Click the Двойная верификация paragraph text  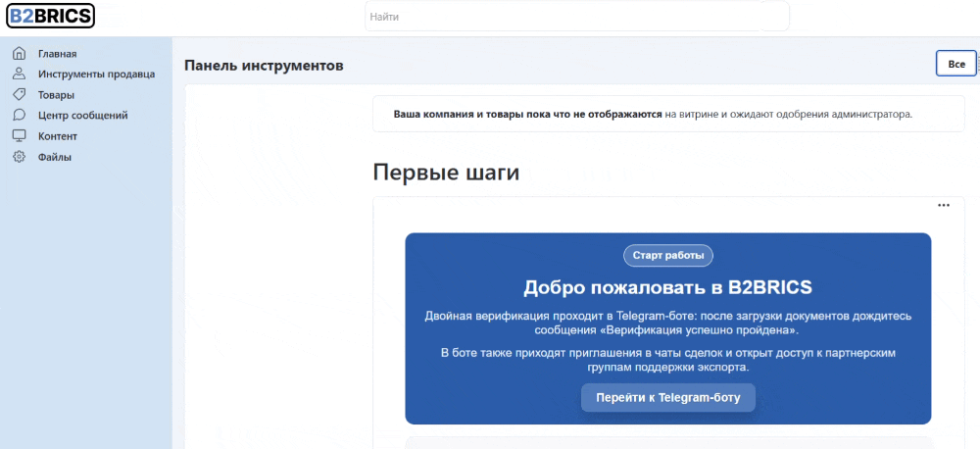pos(668,323)
